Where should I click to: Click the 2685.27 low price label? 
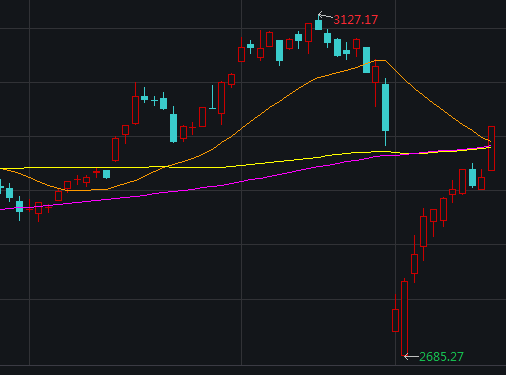tap(441, 357)
